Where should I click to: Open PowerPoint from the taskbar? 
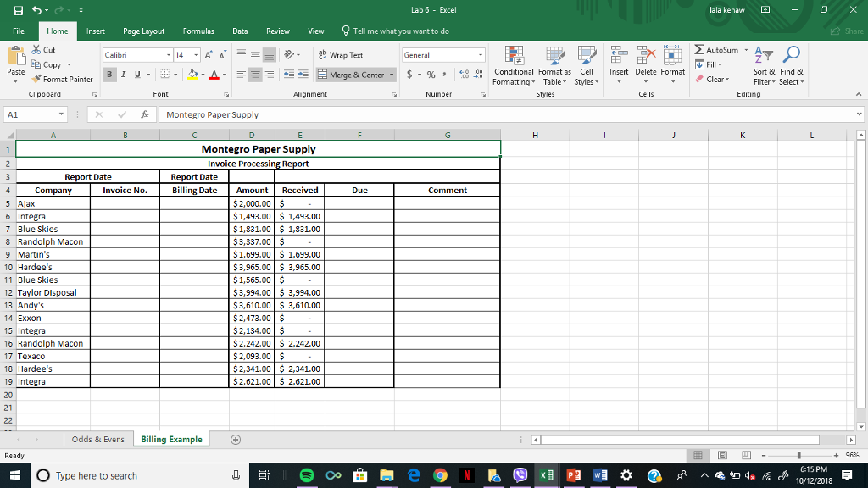pos(573,475)
